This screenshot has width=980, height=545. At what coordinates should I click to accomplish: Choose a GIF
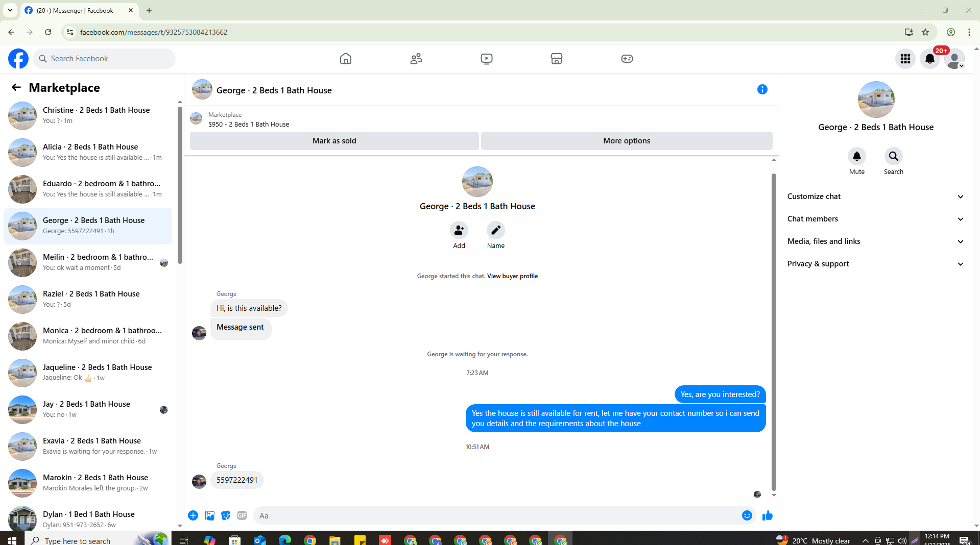pyautogui.click(x=242, y=515)
